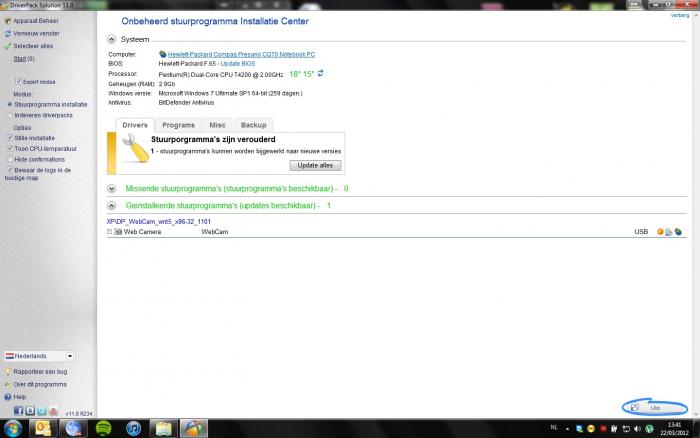Open the Windows Start menu
Screen dimensions: 700x438
click(x=12, y=429)
